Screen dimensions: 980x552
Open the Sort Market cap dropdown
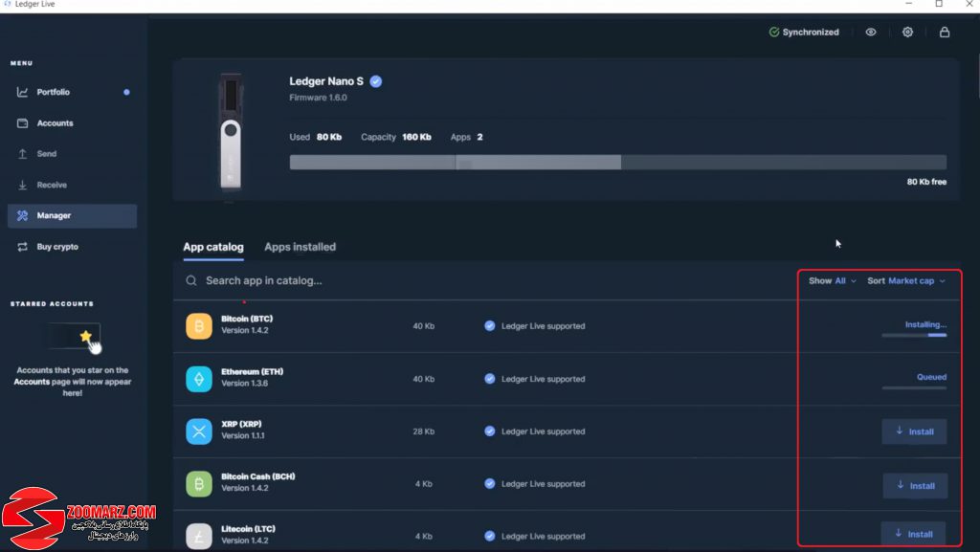click(906, 281)
